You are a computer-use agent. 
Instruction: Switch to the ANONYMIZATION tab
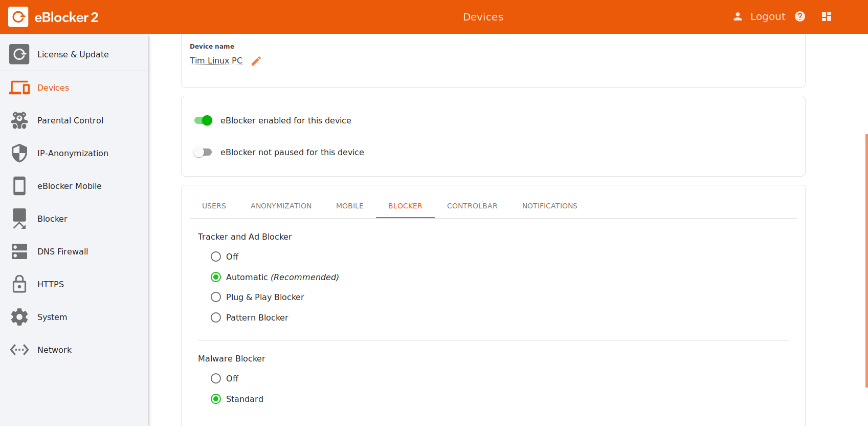point(281,206)
